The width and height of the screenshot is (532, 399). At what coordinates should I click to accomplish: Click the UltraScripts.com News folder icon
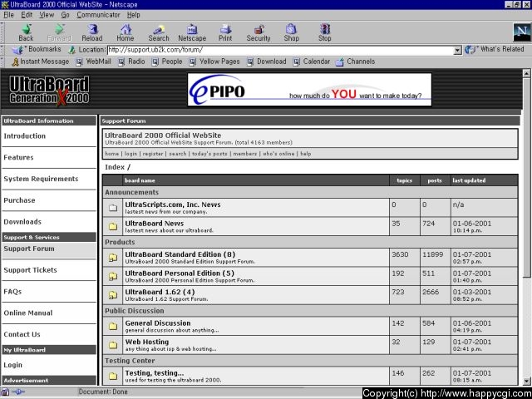tap(113, 208)
